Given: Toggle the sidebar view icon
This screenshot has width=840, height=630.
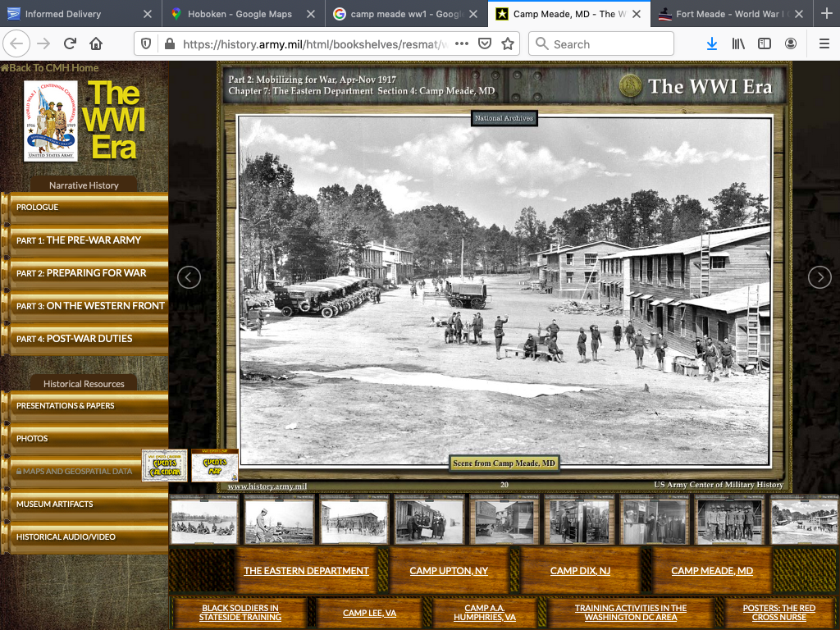Looking at the screenshot, I should pos(765,43).
